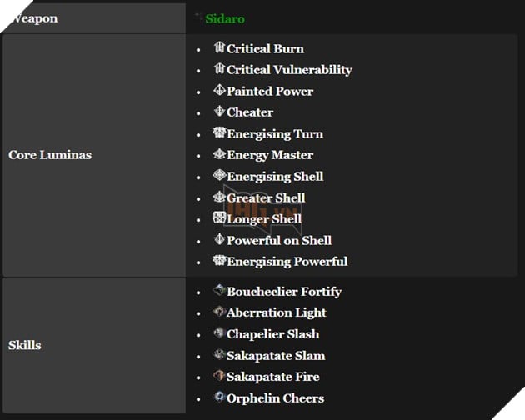Click the Energy Master lumina icon
This screenshot has width=525, height=420.
(x=219, y=154)
